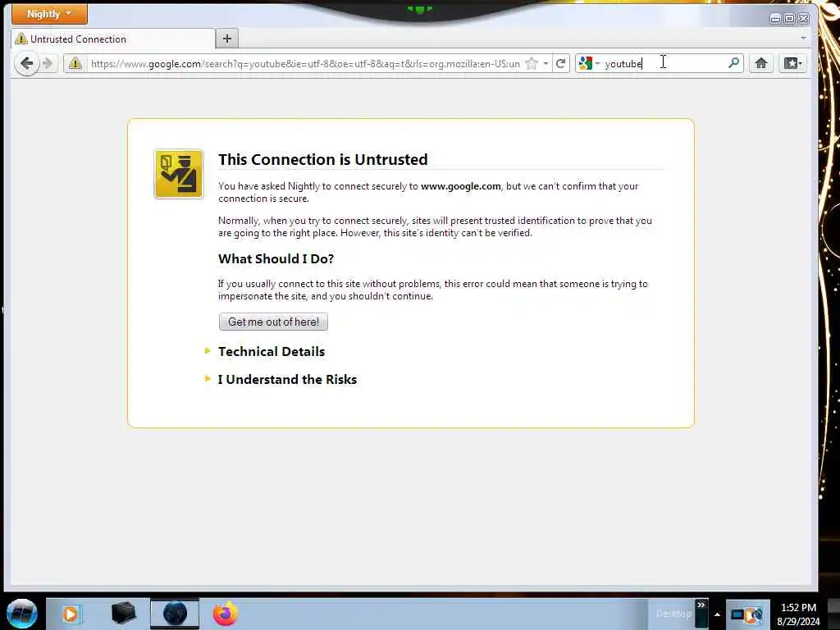Expand the Desktop toolbar chevron
The image size is (840, 630).
click(701, 605)
